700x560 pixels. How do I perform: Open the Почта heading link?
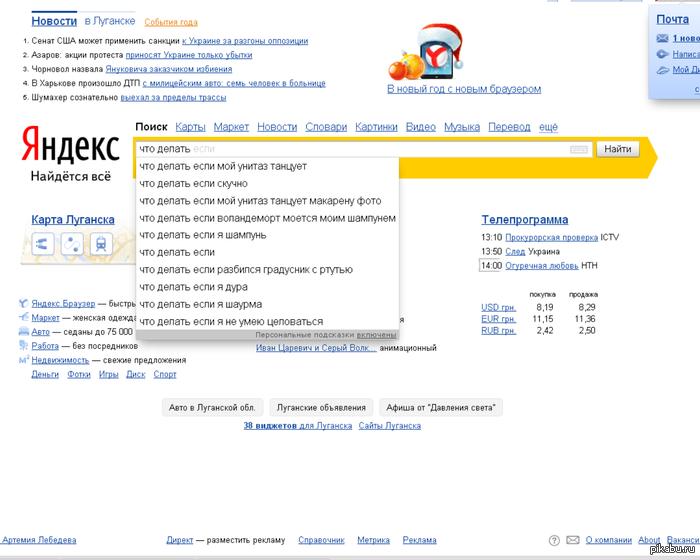672,20
